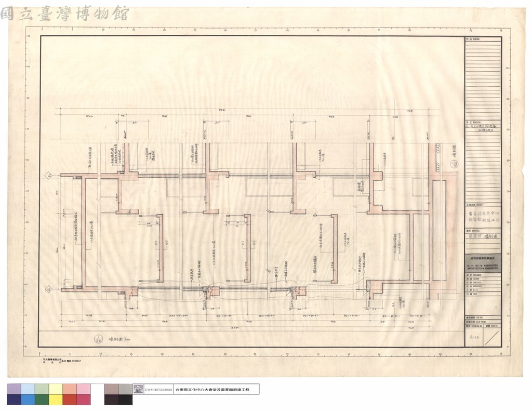This screenshot has height=413, width=532.
Task: Click the CWMH27223022 catalog number
Action: (x=158, y=390)
